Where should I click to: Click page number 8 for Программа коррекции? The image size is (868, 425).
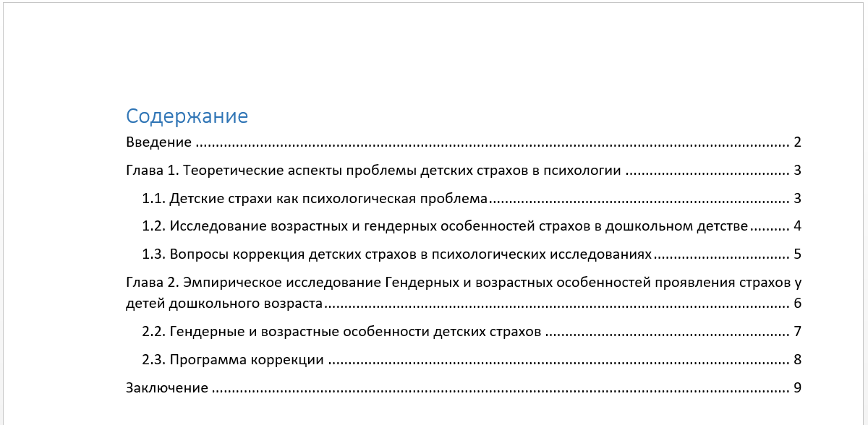[797, 359]
